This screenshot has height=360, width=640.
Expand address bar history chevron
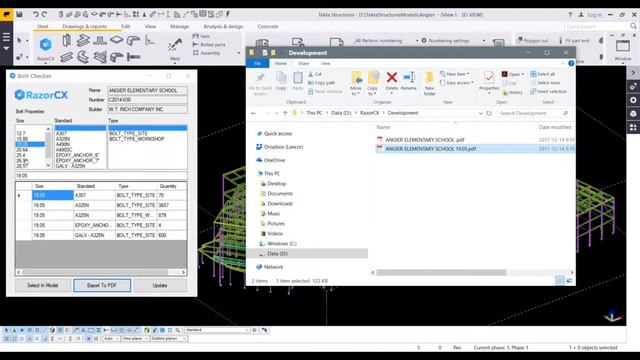coord(480,113)
